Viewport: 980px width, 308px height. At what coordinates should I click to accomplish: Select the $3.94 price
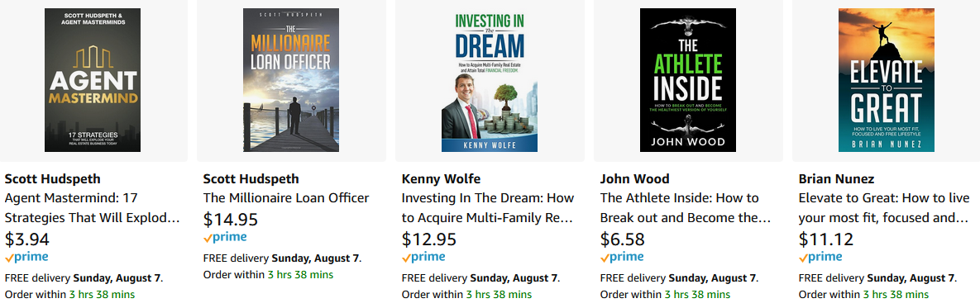click(26, 239)
